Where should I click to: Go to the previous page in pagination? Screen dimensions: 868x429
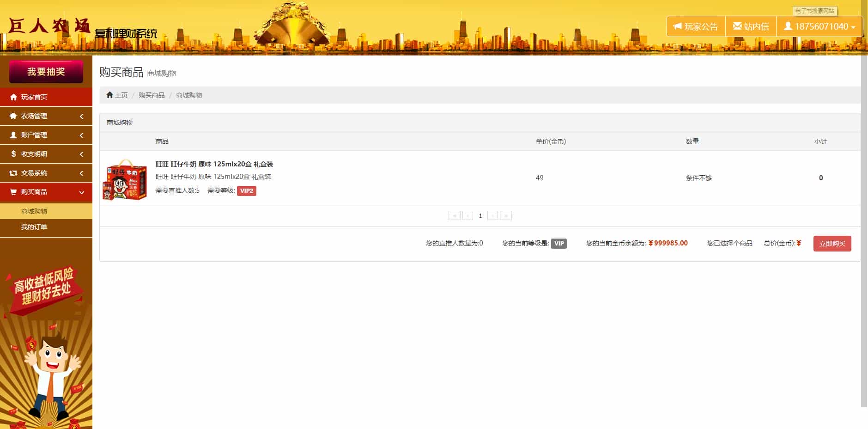tap(467, 215)
